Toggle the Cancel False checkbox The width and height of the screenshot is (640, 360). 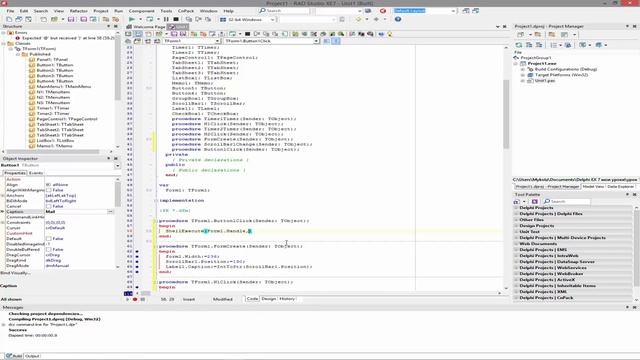[x=49, y=207]
